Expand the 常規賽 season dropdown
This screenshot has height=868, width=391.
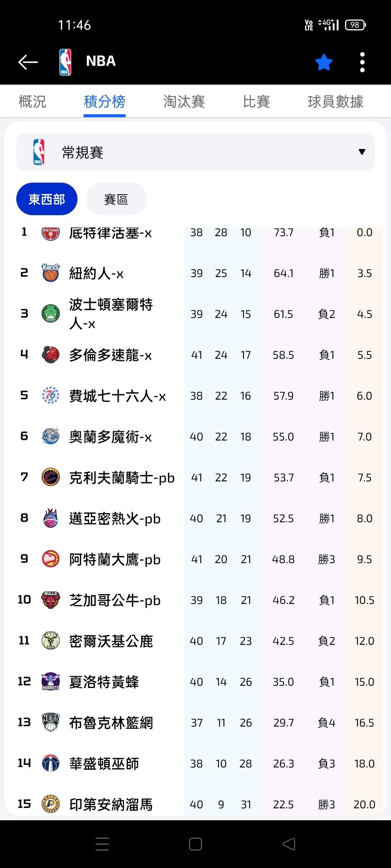[x=195, y=152]
